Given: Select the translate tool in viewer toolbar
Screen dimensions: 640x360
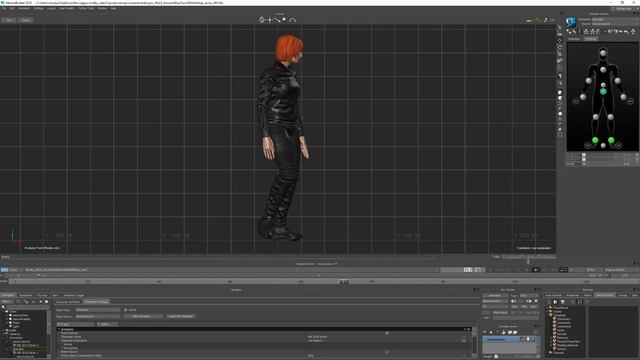Looking at the screenshot, I should coord(560,40).
